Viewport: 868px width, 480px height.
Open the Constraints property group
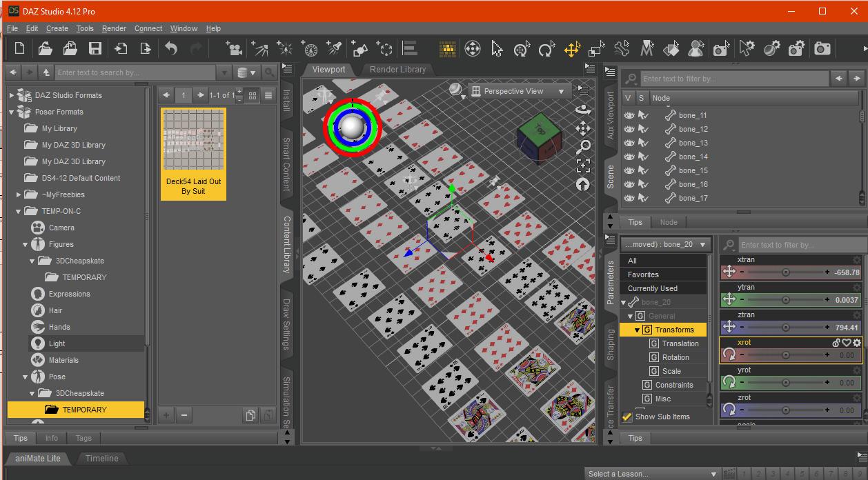point(673,385)
